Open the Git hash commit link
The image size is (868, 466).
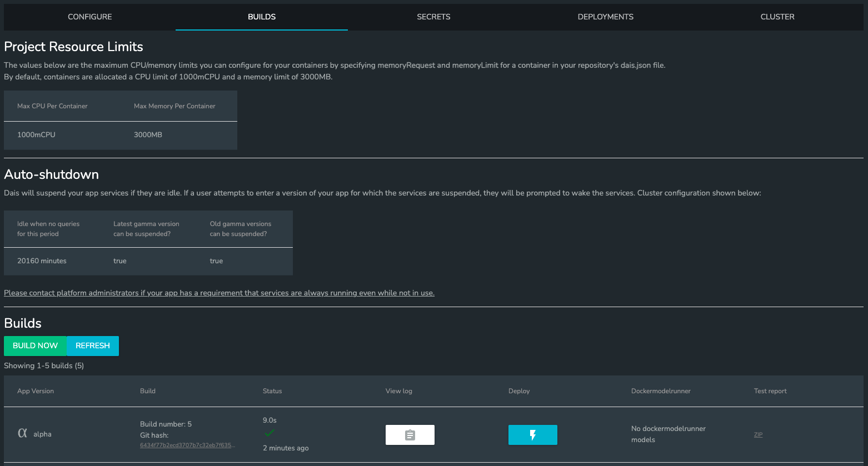(x=187, y=445)
